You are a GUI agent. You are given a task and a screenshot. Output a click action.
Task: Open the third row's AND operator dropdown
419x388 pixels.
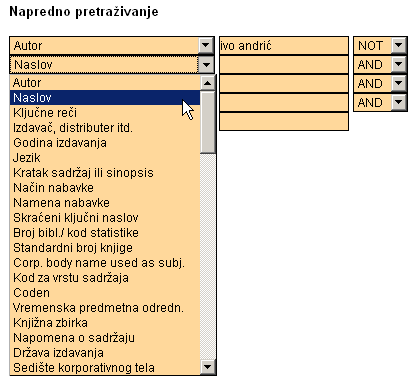[x=399, y=83]
